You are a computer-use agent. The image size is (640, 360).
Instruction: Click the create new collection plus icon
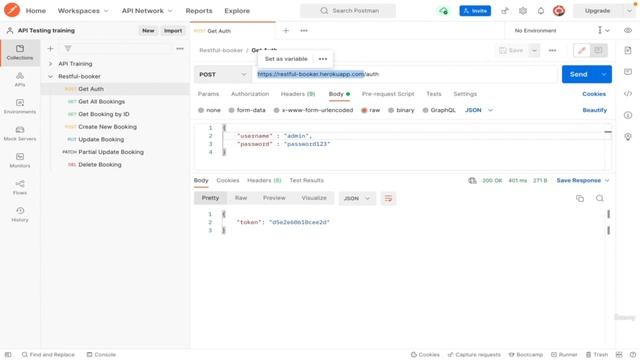(x=50, y=49)
